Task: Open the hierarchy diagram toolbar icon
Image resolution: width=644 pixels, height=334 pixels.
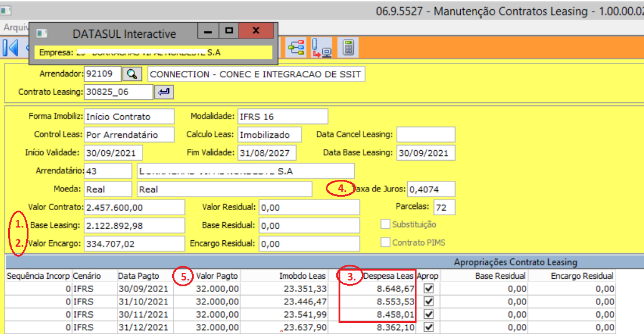Action: pyautogui.click(x=296, y=48)
